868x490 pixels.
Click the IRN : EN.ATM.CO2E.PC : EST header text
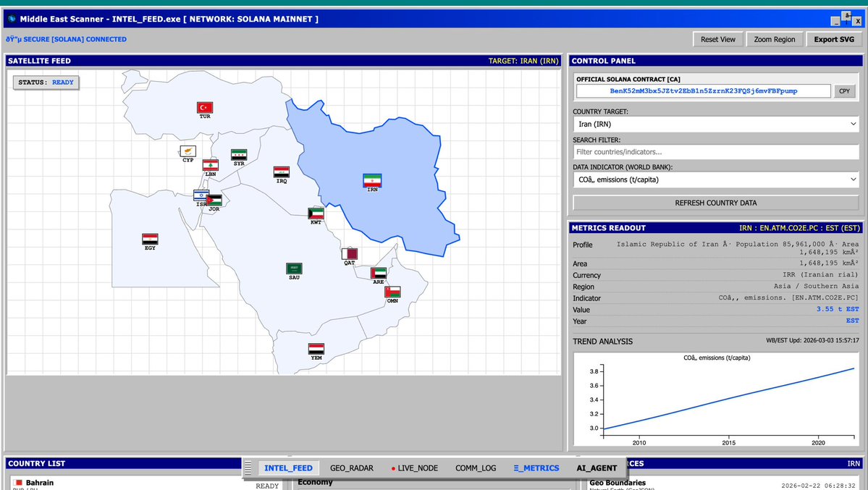point(799,228)
